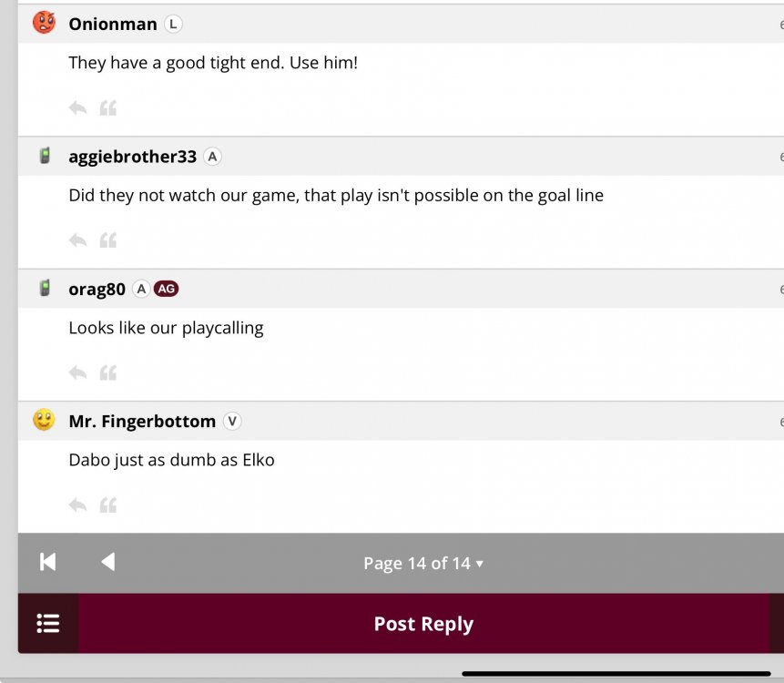Click the smiley avatar beside Mr. Fingerbottom
Screen dimensions: 784x683
tap(44, 420)
